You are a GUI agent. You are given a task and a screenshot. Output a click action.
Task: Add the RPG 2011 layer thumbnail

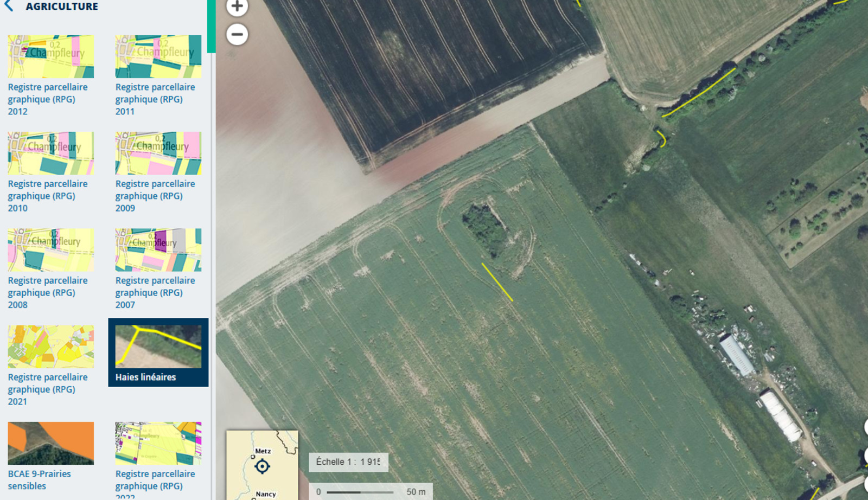pos(158,57)
